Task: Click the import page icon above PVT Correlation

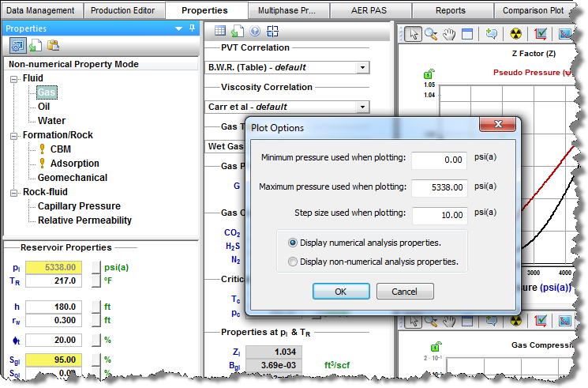Action: 237,31
